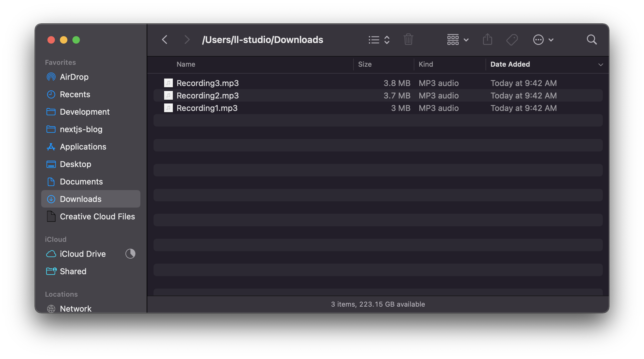
Task: Open the Network location
Action: [x=76, y=309]
